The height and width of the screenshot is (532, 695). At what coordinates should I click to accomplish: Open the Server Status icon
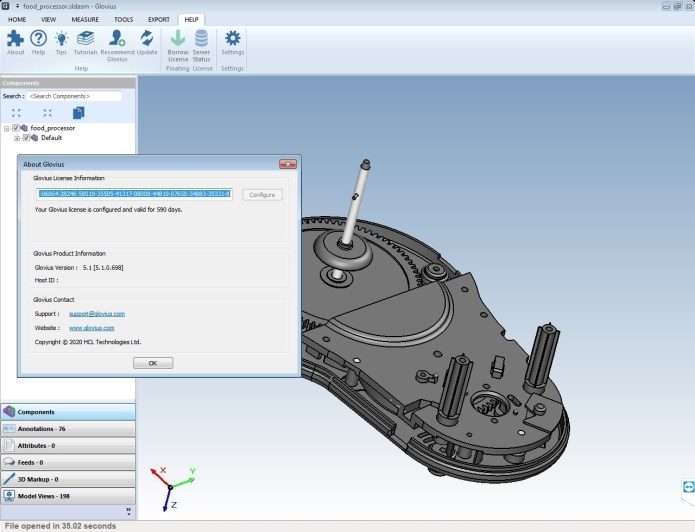pyautogui.click(x=201, y=39)
